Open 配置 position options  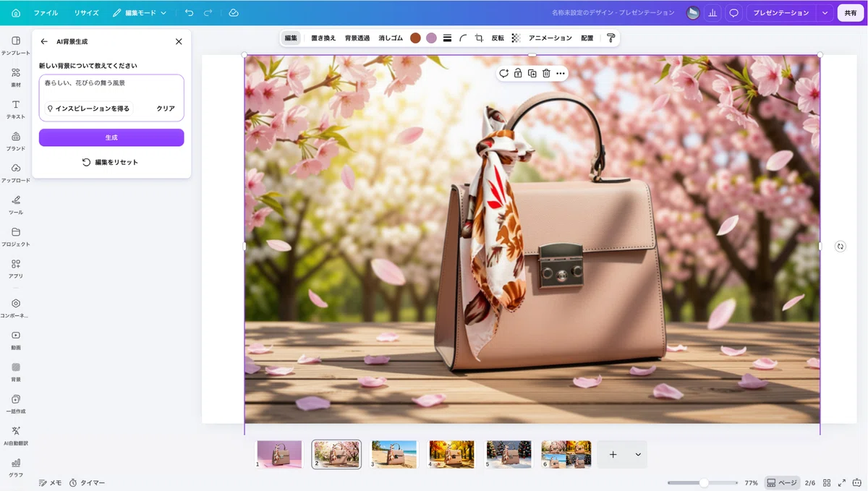coord(587,38)
